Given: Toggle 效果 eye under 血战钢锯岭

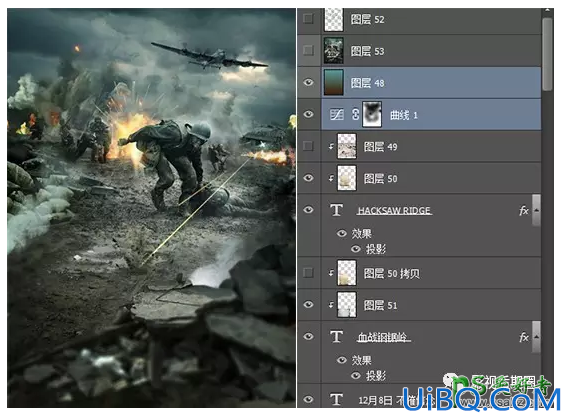Looking at the screenshot, I should point(342,360).
